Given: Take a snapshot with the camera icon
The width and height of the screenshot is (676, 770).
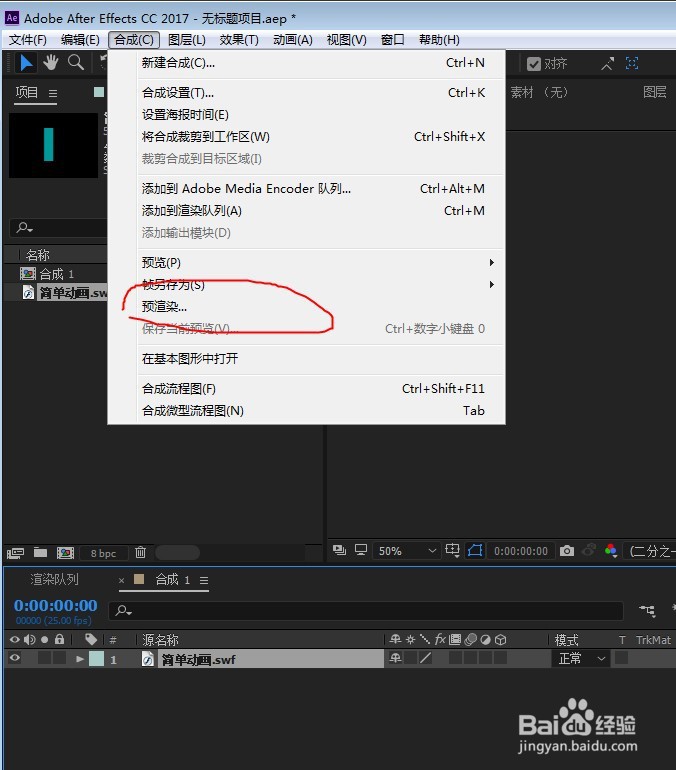Looking at the screenshot, I should (x=567, y=550).
